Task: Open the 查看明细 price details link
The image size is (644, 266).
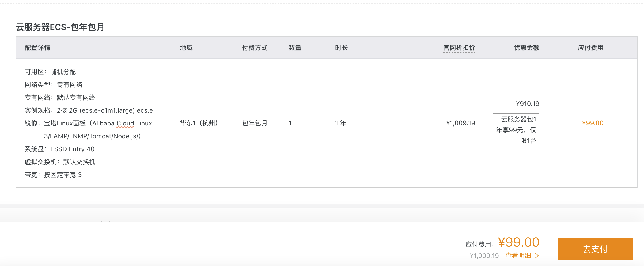Action: (x=518, y=256)
